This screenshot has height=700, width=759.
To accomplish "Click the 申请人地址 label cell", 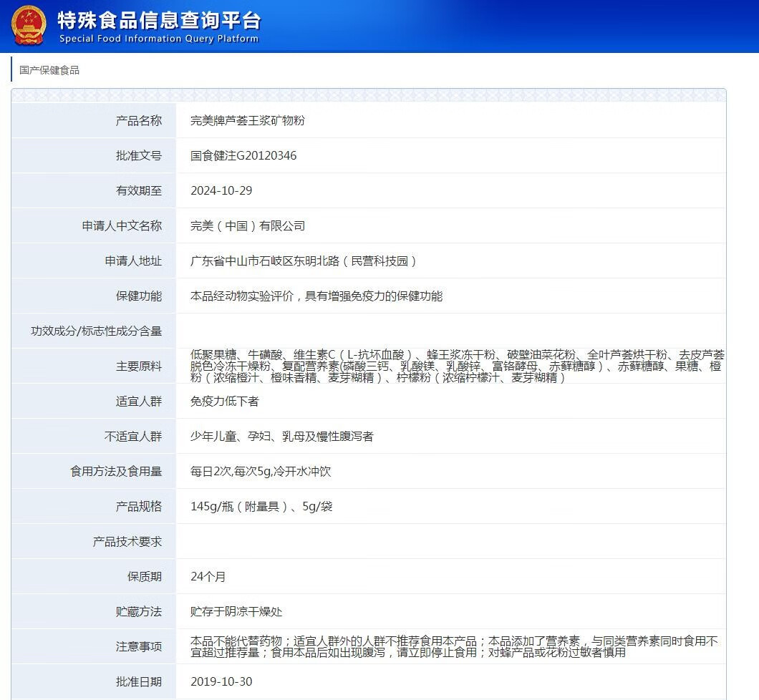I will click(x=94, y=261).
